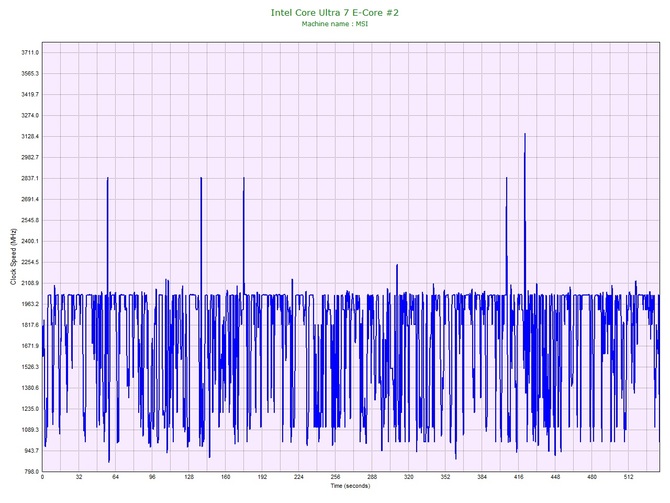Click the 3274.0 y-axis value
Screen dimensions: 670x503
point(30,115)
